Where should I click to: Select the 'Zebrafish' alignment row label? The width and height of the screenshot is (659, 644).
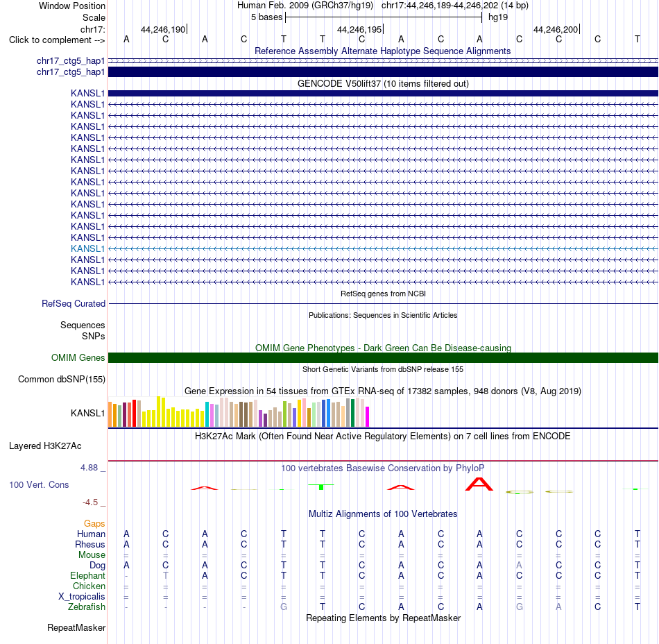click(87, 607)
